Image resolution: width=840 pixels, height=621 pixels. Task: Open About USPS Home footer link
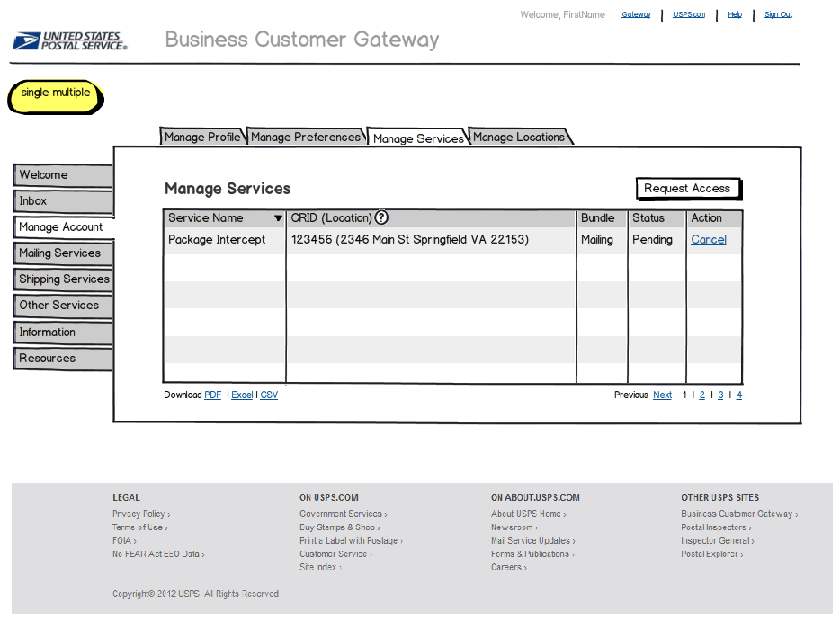pos(529,514)
